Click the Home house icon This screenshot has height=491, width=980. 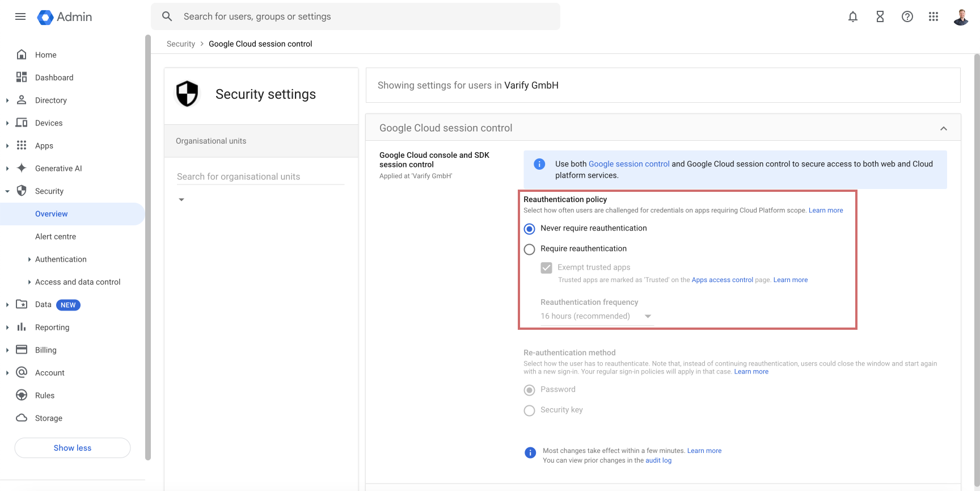22,54
